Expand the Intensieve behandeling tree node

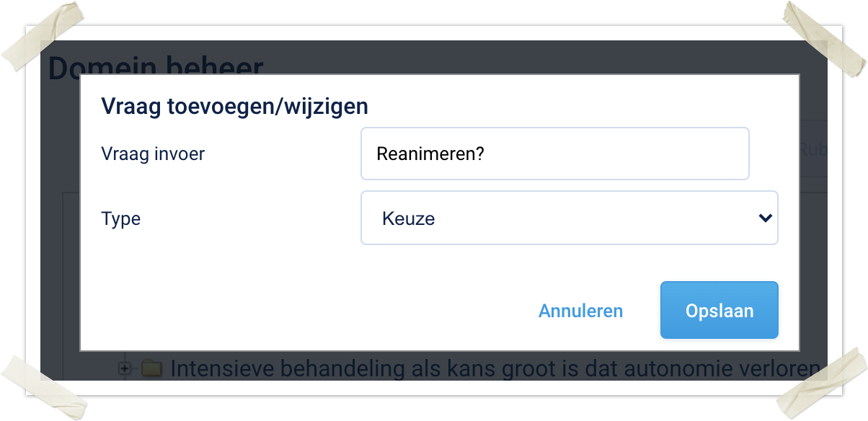(125, 368)
